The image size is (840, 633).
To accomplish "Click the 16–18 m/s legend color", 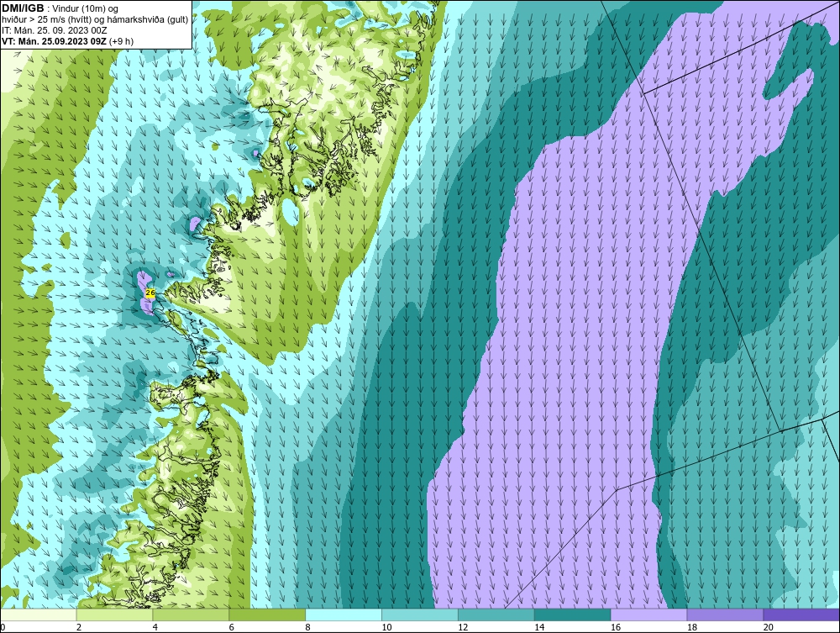I will point(648,615).
